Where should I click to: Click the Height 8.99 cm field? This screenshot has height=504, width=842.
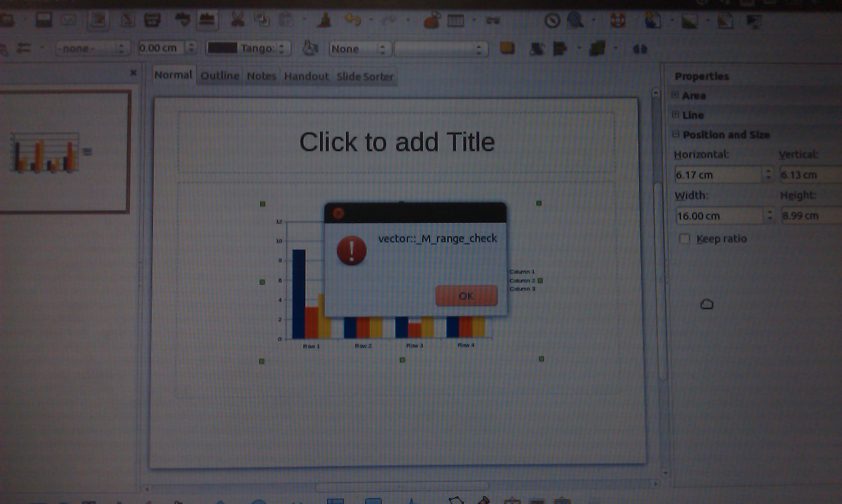pyautogui.click(x=811, y=216)
